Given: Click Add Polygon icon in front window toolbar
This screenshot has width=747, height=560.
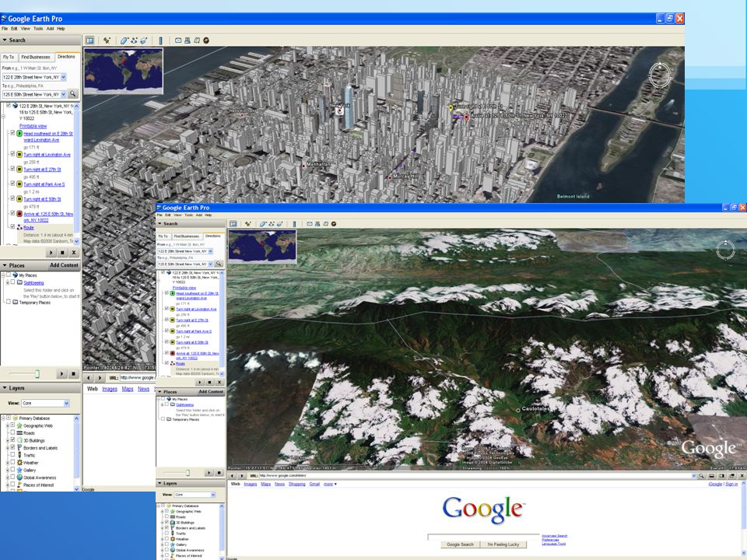Looking at the screenshot, I should pyautogui.click(x=263, y=223).
